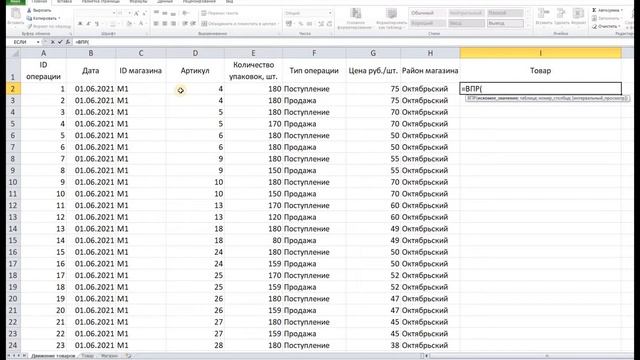Open the Name Box dropdown arrow
Screen dimensions: 640x360
pos(38,42)
